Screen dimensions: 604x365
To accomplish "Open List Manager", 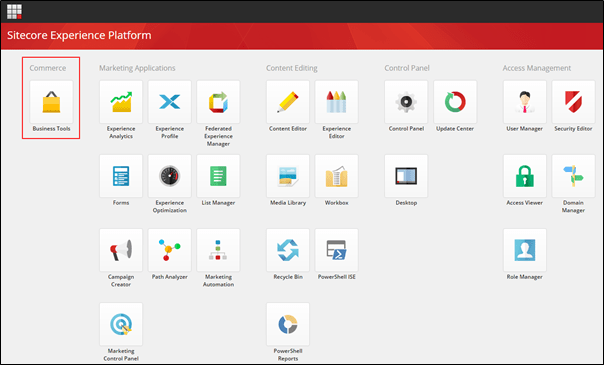I will (218, 176).
